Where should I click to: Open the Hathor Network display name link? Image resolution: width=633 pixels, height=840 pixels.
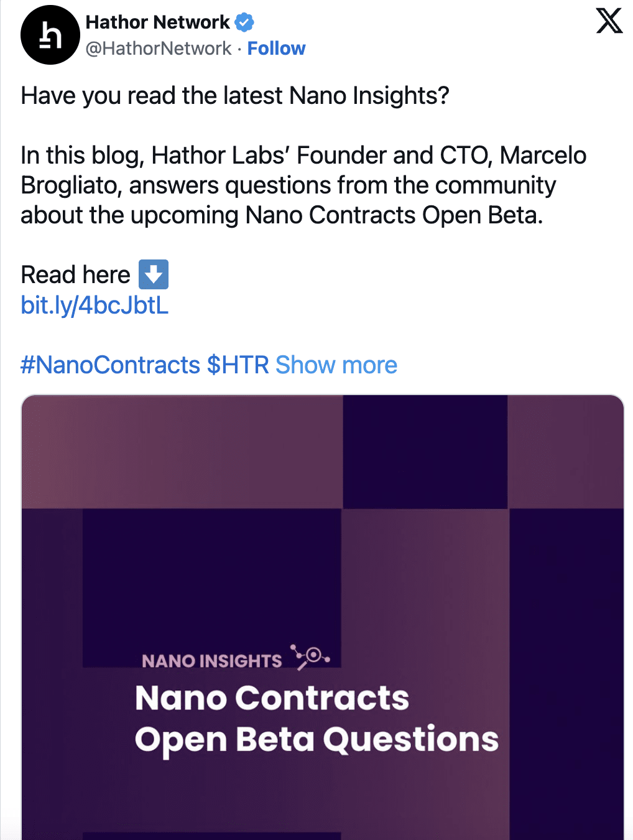157,22
